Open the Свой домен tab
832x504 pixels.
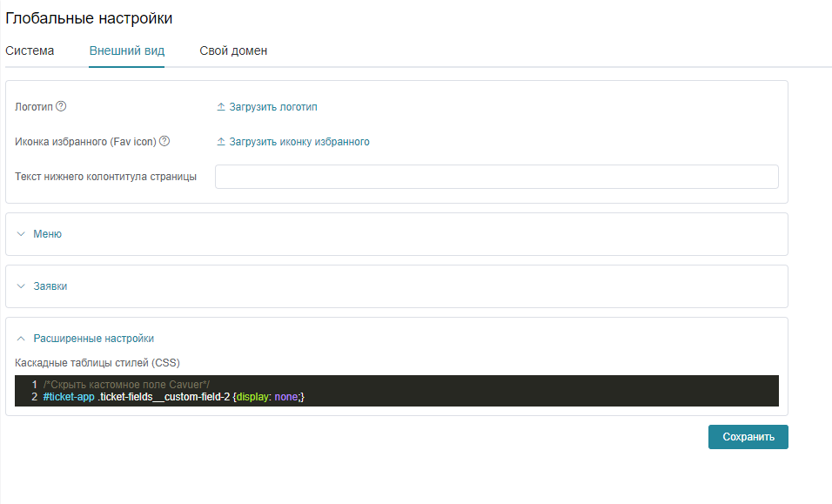233,50
